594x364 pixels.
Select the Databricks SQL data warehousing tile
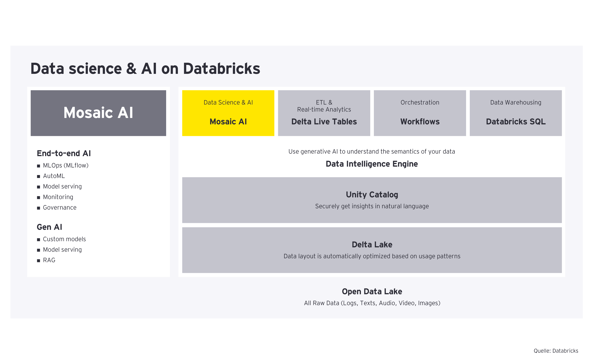515,113
